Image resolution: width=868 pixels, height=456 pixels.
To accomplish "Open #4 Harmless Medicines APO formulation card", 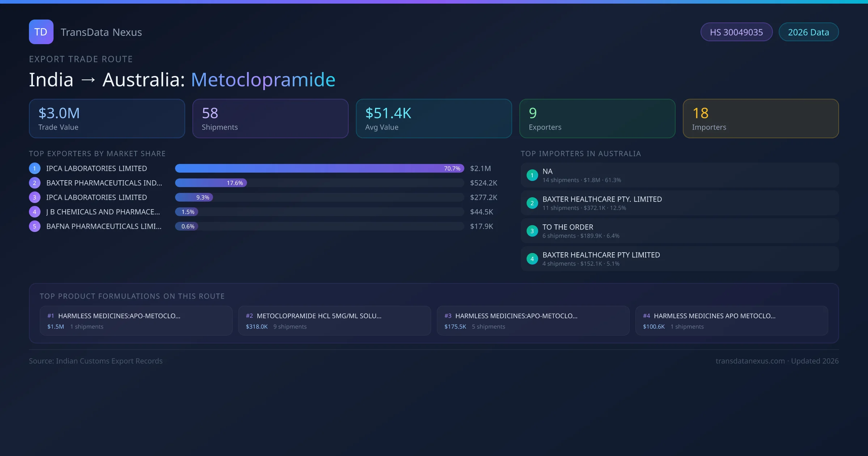I will click(x=731, y=321).
